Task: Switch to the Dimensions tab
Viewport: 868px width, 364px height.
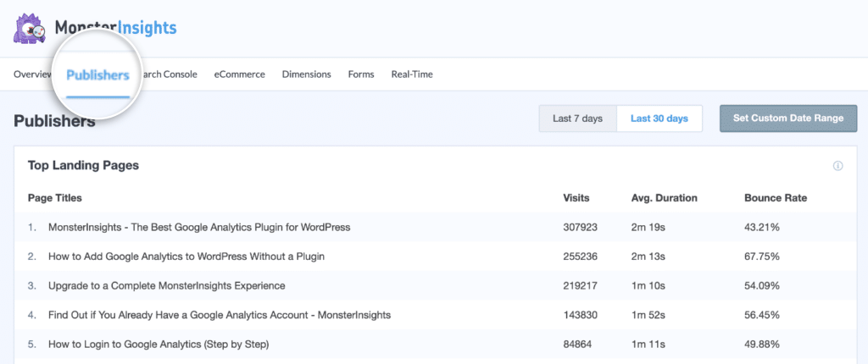Action: click(306, 74)
